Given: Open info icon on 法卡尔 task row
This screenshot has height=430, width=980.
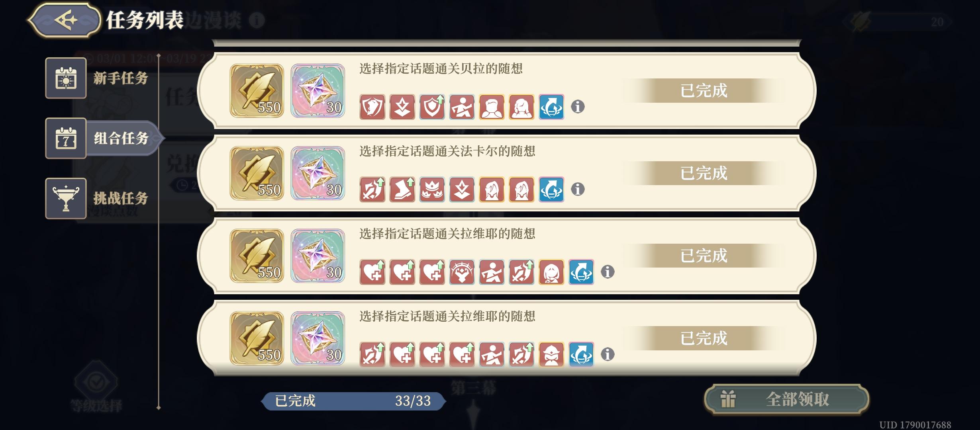Looking at the screenshot, I should [x=578, y=189].
